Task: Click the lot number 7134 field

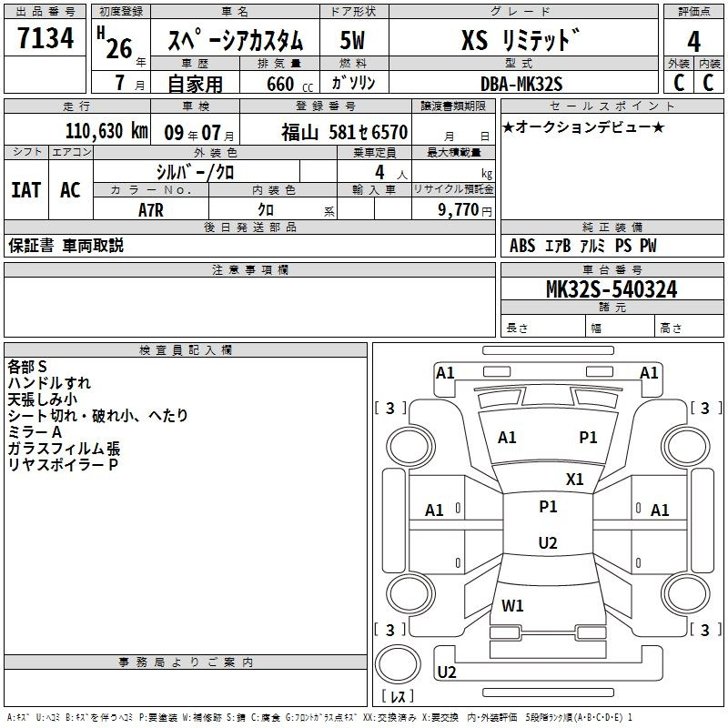Action: 45,37
